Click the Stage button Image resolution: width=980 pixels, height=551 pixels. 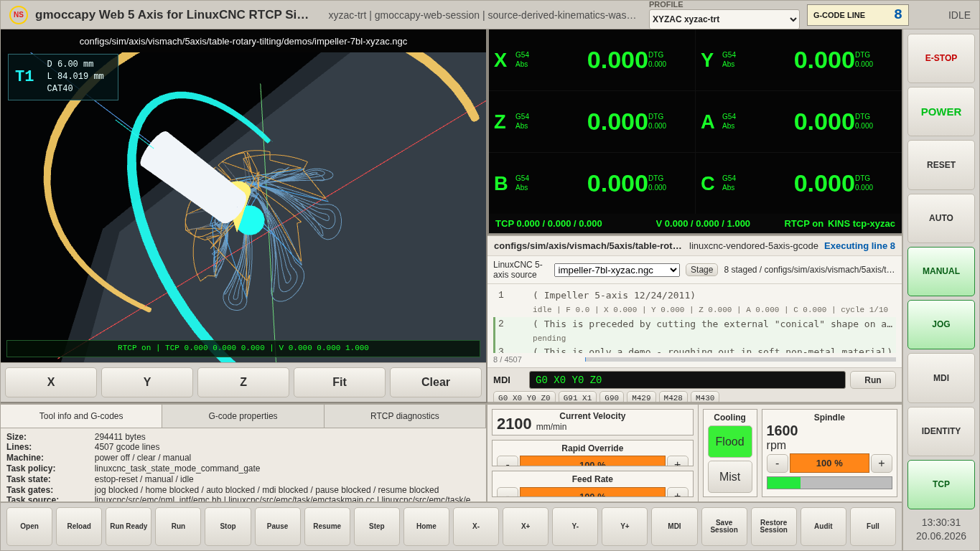pos(701,270)
